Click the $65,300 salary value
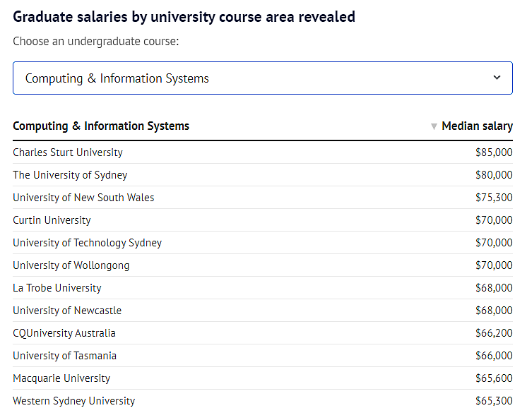This screenshot has height=420, width=527. click(x=494, y=400)
